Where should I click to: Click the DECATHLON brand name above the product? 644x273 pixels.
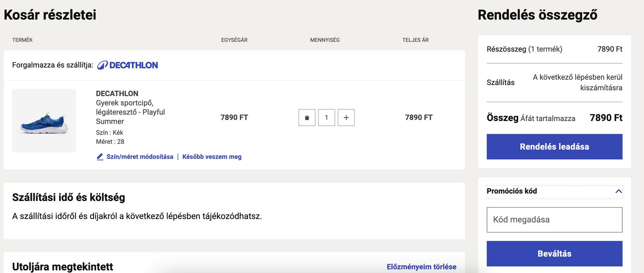pyautogui.click(x=117, y=94)
